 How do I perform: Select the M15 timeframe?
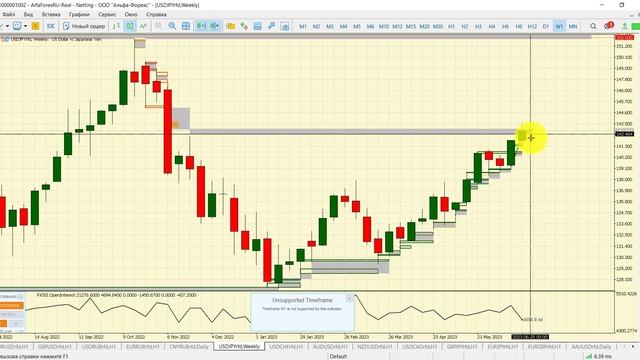[x=411, y=26]
